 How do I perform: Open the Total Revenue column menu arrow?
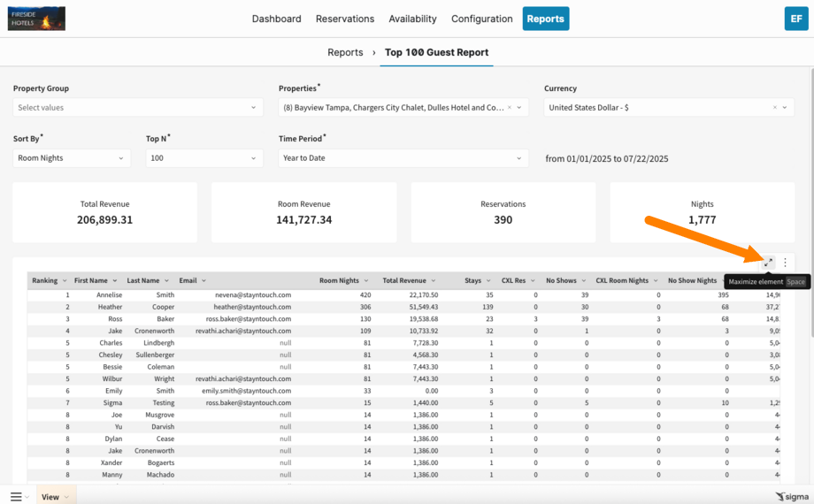434,281
